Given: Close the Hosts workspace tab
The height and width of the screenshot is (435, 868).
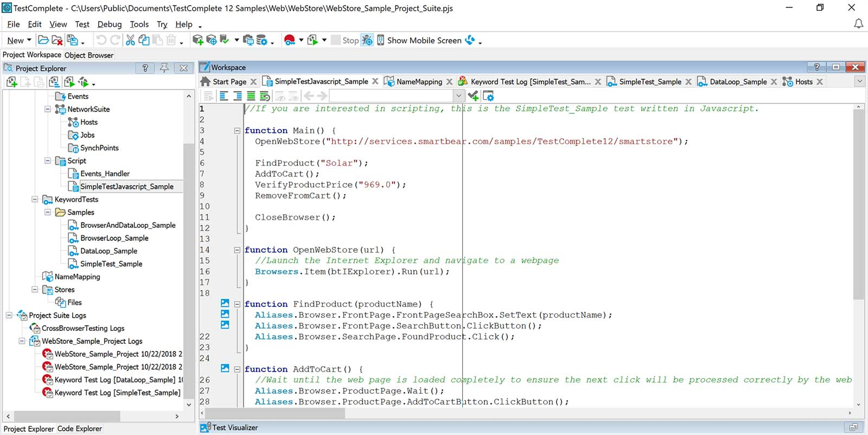Looking at the screenshot, I should (820, 81).
